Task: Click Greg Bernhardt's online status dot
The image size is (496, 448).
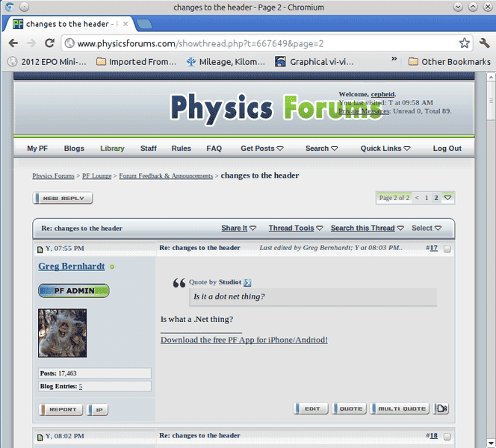Action: pyautogui.click(x=111, y=267)
